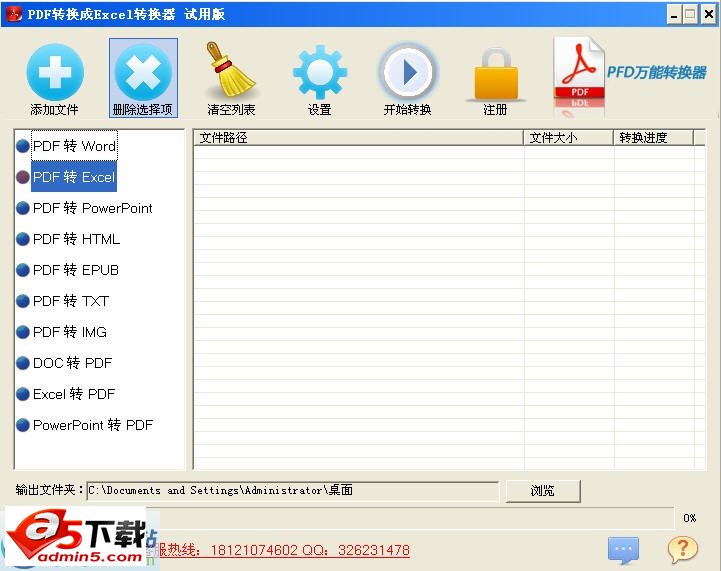Click the bullet beside PDF 转 Excel
The height and width of the screenshot is (571, 721).
click(x=23, y=177)
